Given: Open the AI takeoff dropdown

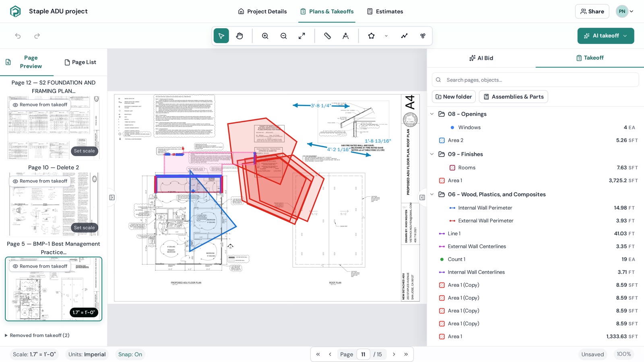Looking at the screenshot, I should tap(606, 36).
